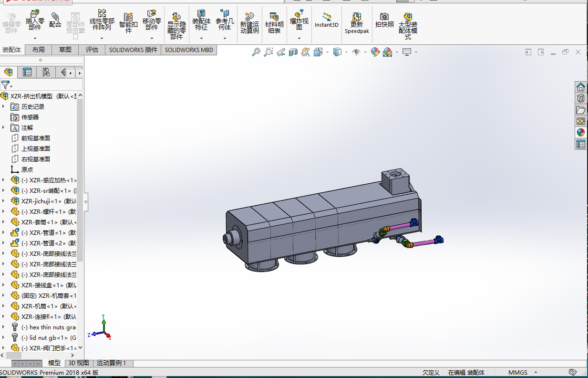The height and width of the screenshot is (378, 588).
Task: Select 原点 (Origin) in the tree
Action: (x=27, y=169)
